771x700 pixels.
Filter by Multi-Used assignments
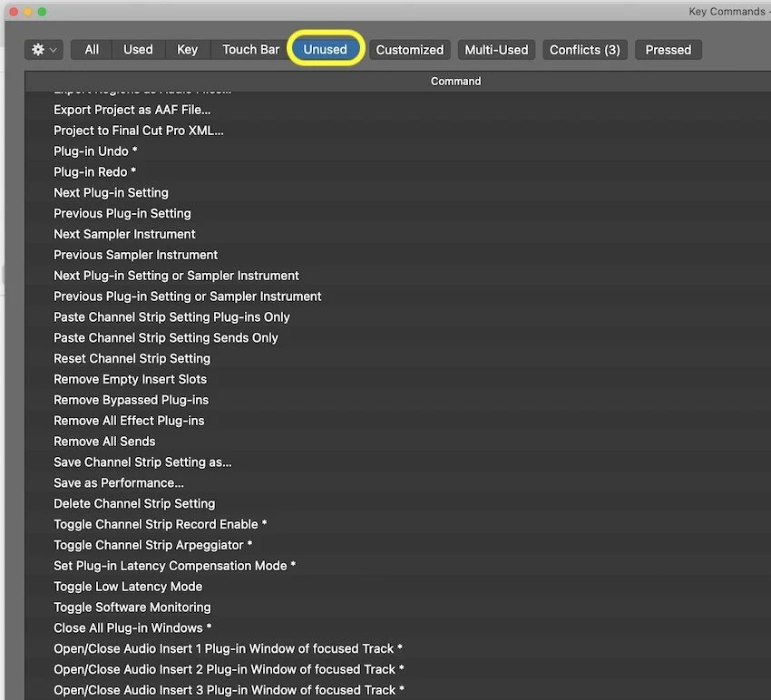point(496,50)
